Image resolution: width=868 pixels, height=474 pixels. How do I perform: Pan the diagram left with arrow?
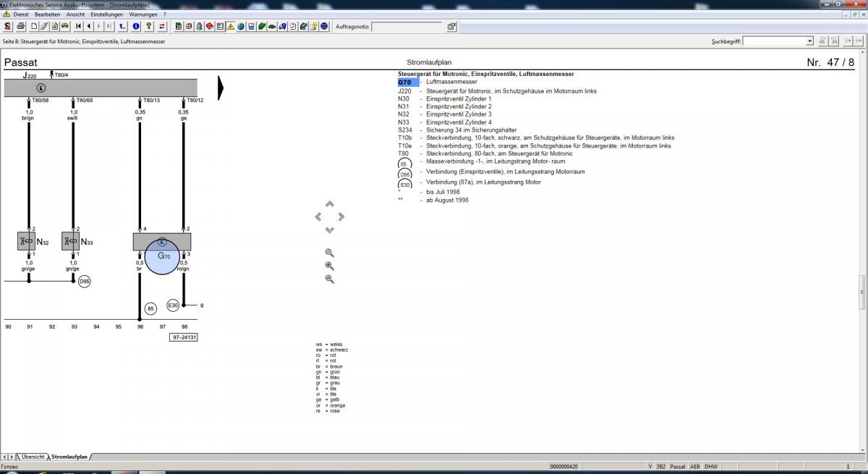318,216
